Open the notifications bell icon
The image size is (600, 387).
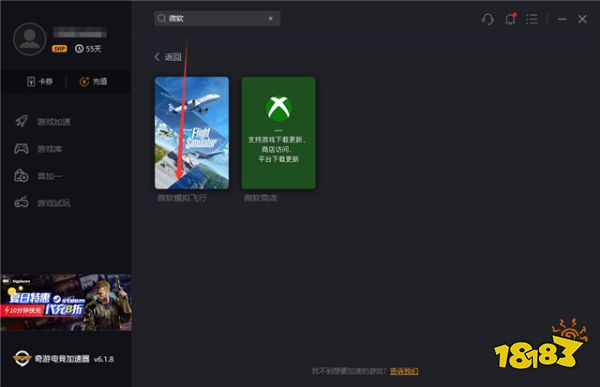point(510,19)
